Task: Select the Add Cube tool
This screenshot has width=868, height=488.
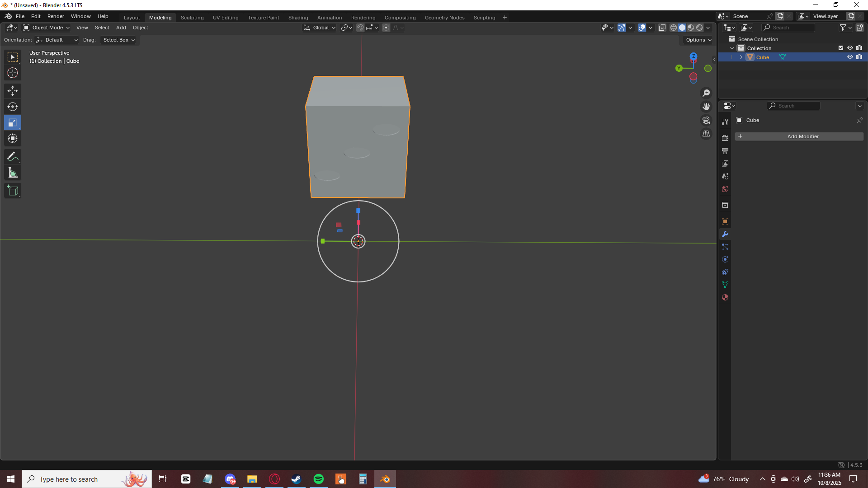Action: (13, 191)
